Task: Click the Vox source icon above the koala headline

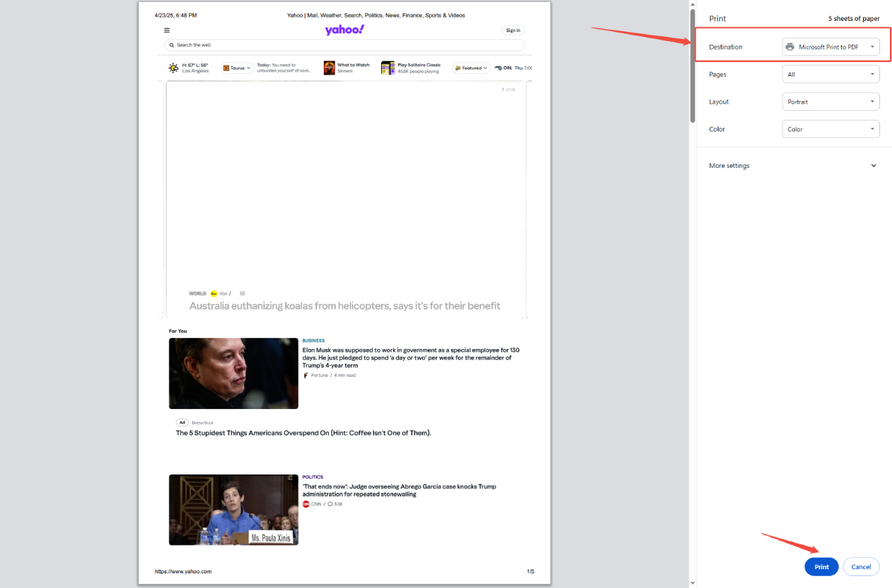Action: 213,293
